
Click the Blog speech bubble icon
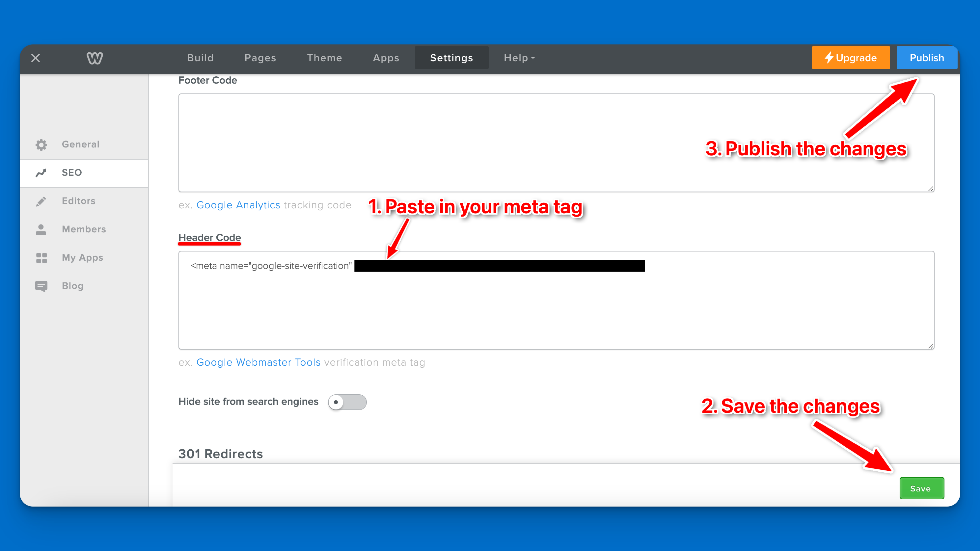point(41,286)
